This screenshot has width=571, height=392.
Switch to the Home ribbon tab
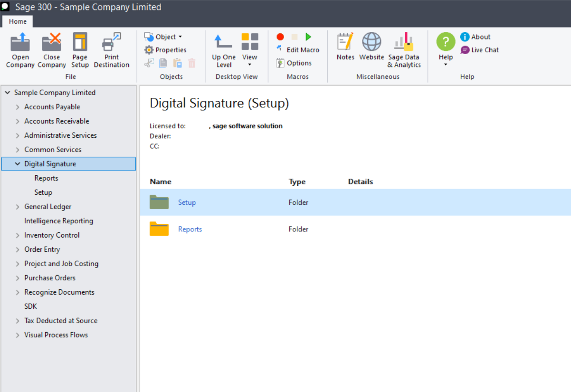click(x=17, y=21)
